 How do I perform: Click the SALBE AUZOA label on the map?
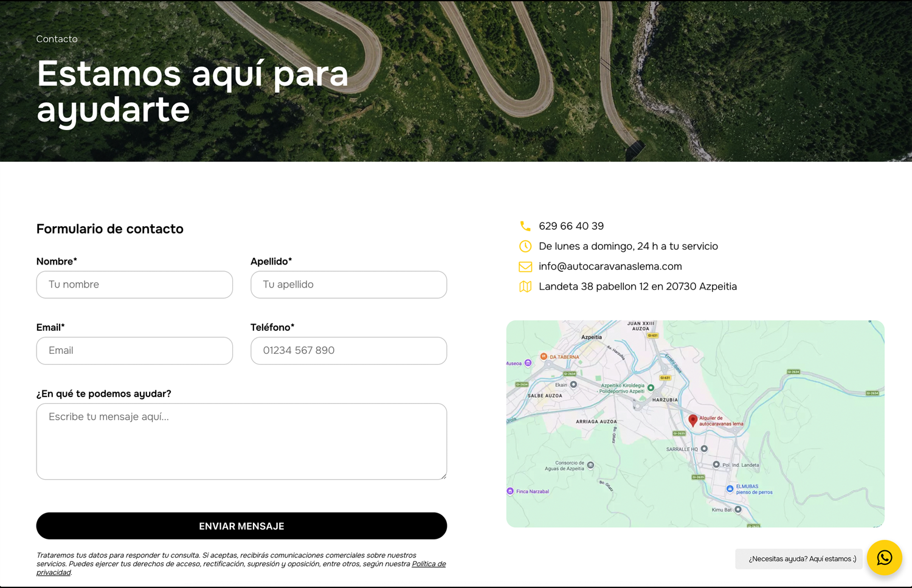coord(545,396)
